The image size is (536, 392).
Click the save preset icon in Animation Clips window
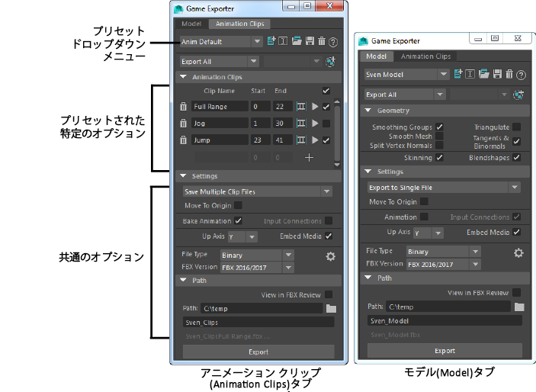click(x=310, y=41)
